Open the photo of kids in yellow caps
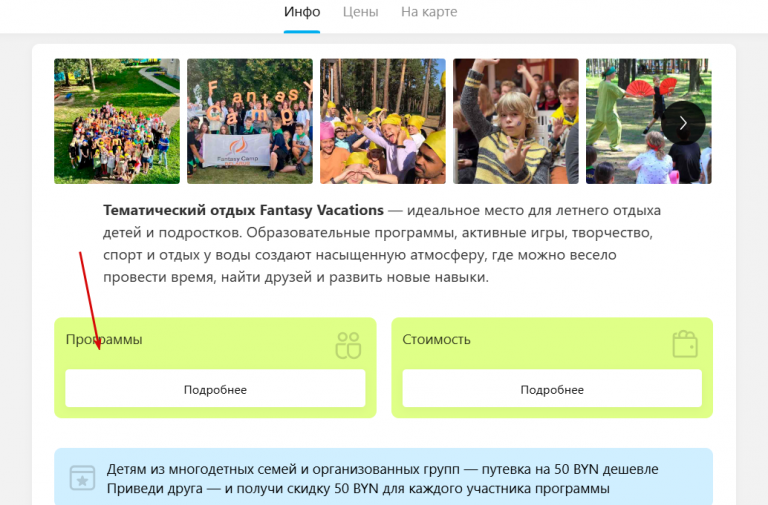 [x=383, y=121]
